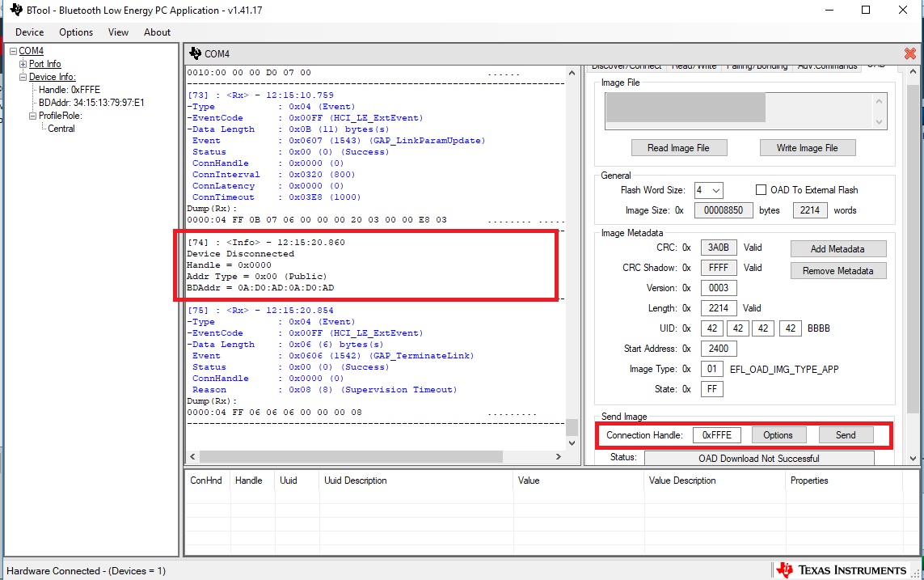Click the Add Metadata button
The height and width of the screenshot is (580, 924).
838,248
